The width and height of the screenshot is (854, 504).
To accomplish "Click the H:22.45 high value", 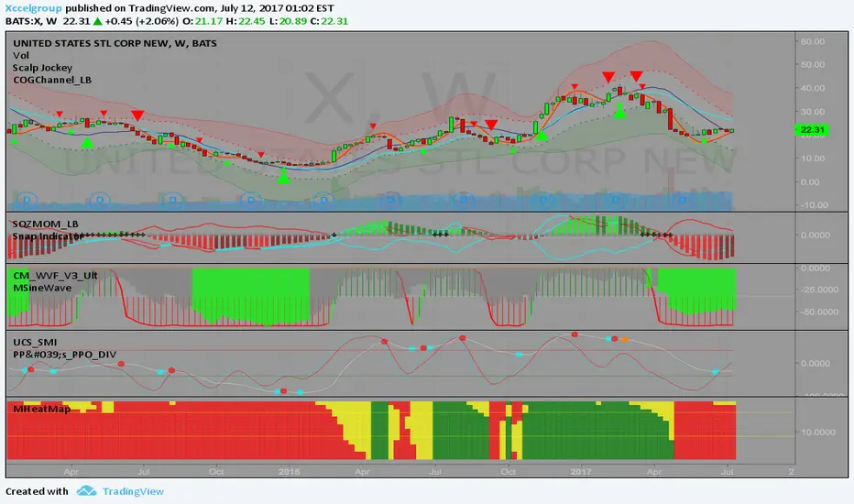I will click(246, 21).
